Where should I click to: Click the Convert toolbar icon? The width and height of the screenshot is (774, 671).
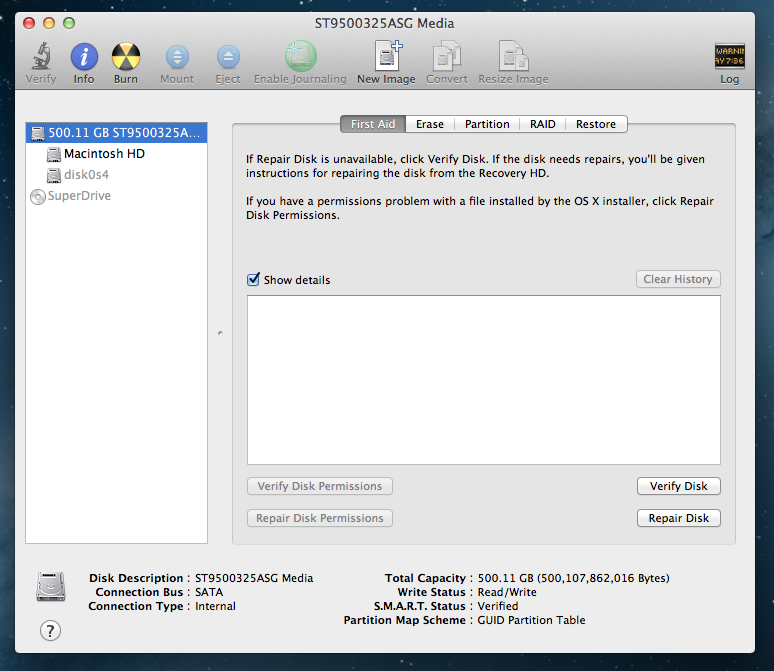pos(447,56)
